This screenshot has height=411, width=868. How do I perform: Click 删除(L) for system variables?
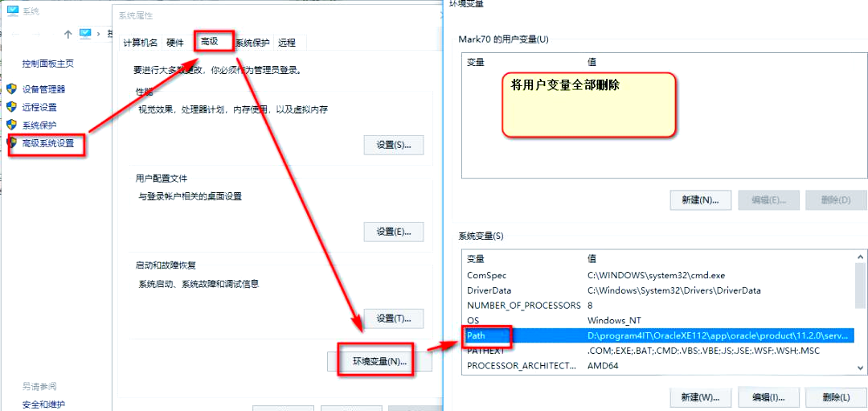(836, 397)
